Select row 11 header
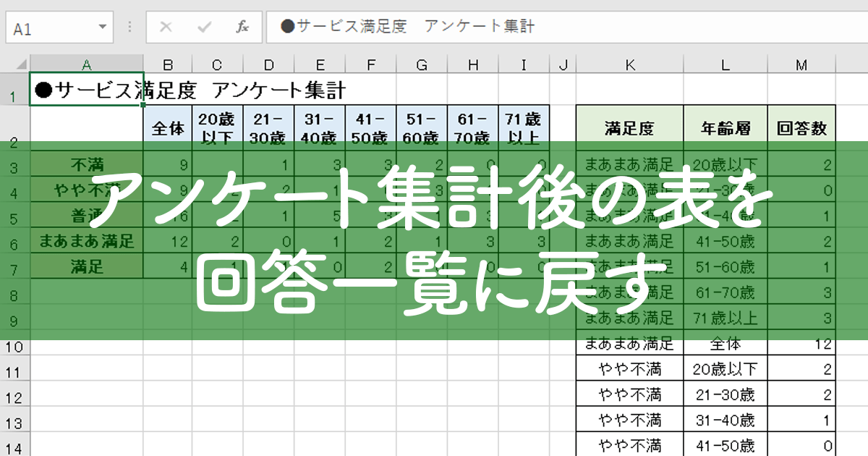 tap(14, 370)
